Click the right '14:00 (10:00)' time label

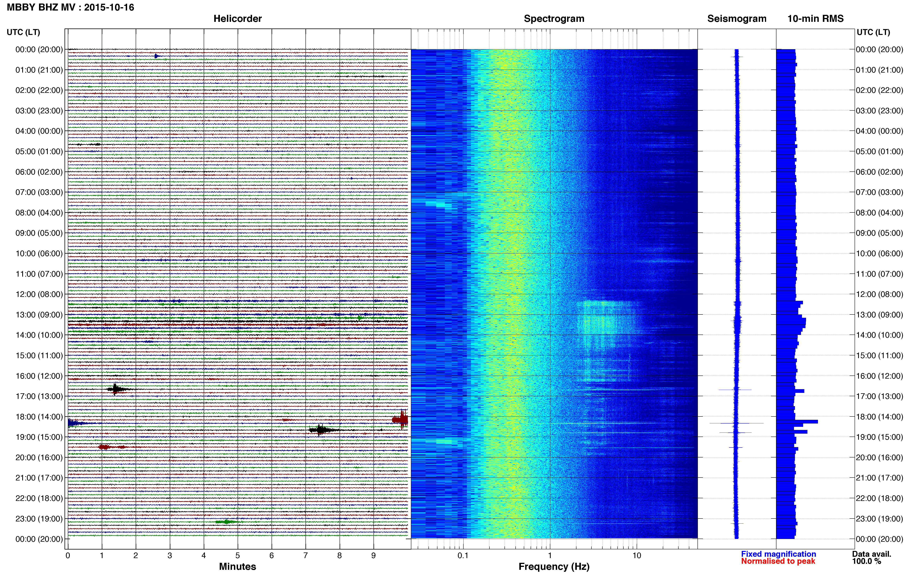879,335
